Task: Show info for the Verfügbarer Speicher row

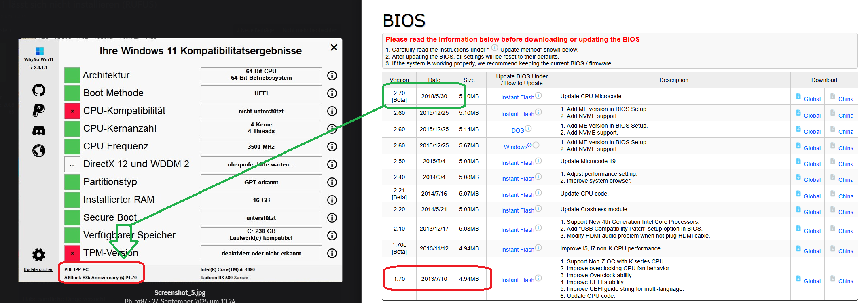Action: point(332,236)
